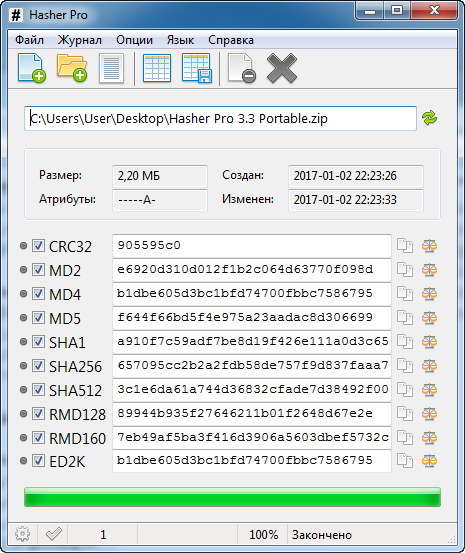Screen dimensions: 465x553
Task: Click the save table icon with floppy
Action: click(x=197, y=68)
